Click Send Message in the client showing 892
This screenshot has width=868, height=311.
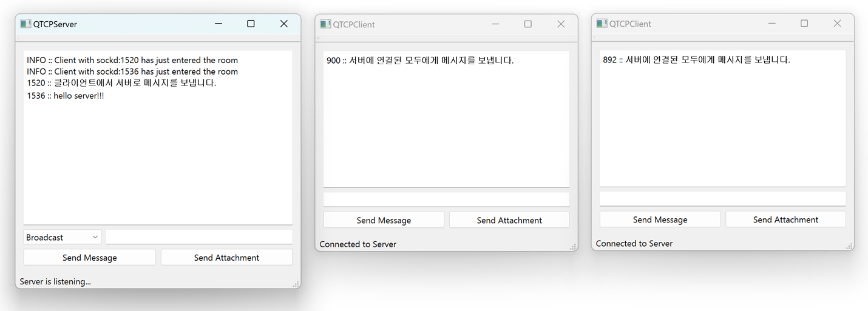pos(660,219)
